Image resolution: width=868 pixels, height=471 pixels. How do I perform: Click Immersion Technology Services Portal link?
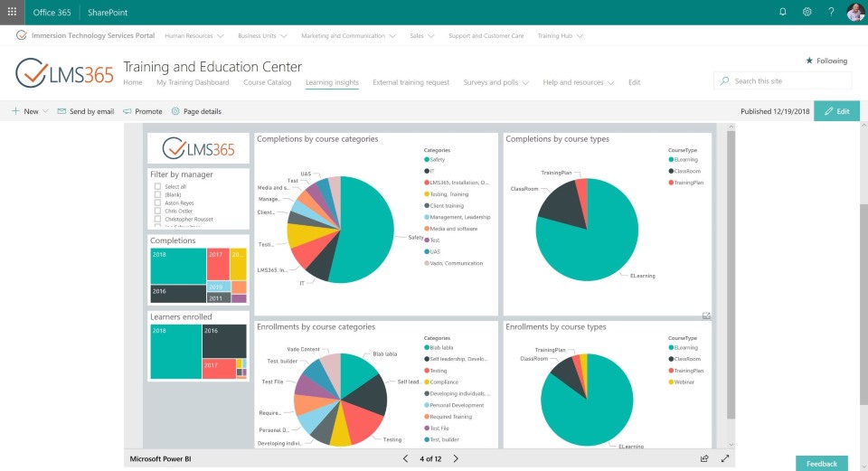coord(93,35)
